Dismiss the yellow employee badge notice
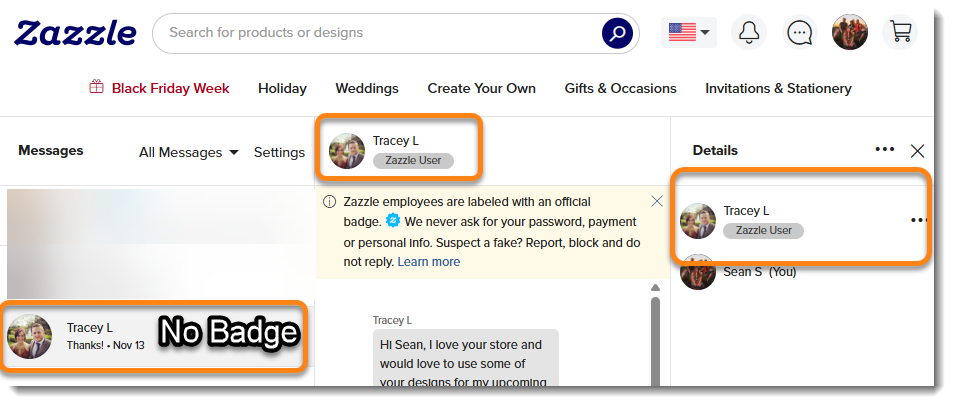The width and height of the screenshot is (953, 405). [x=657, y=201]
